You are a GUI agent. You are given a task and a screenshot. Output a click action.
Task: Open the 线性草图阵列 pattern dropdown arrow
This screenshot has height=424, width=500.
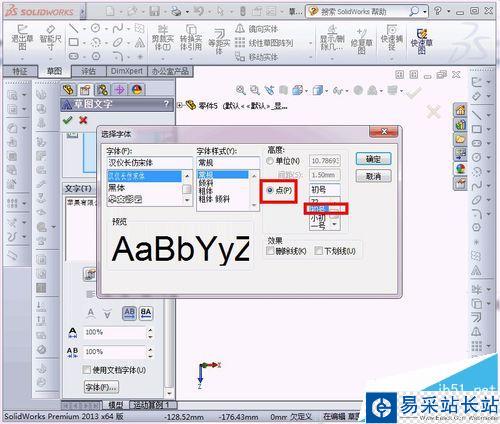(x=310, y=43)
